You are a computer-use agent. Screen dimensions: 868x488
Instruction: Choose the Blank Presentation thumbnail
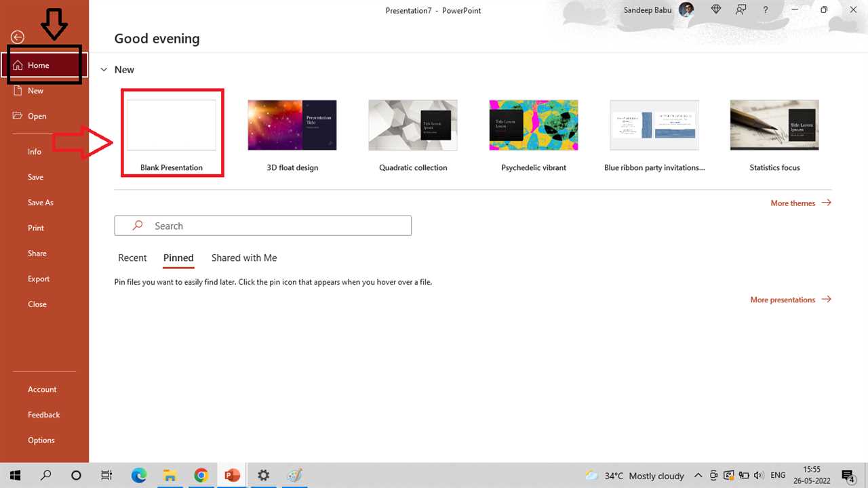[x=172, y=125]
